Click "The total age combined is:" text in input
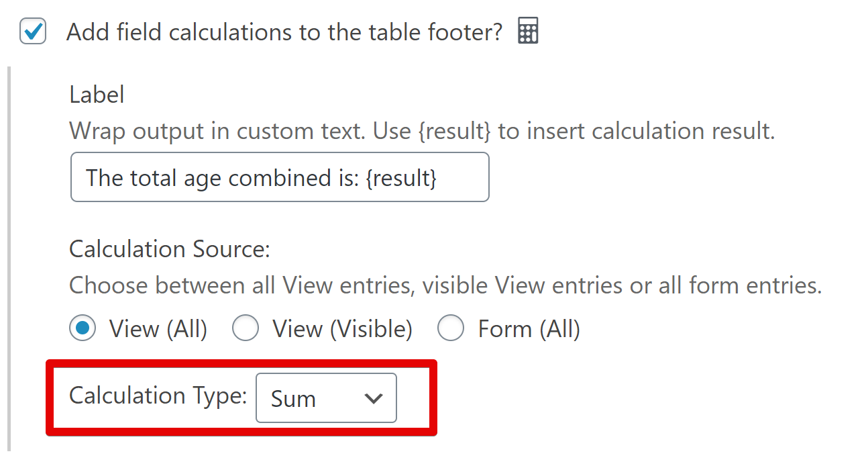 tap(223, 178)
